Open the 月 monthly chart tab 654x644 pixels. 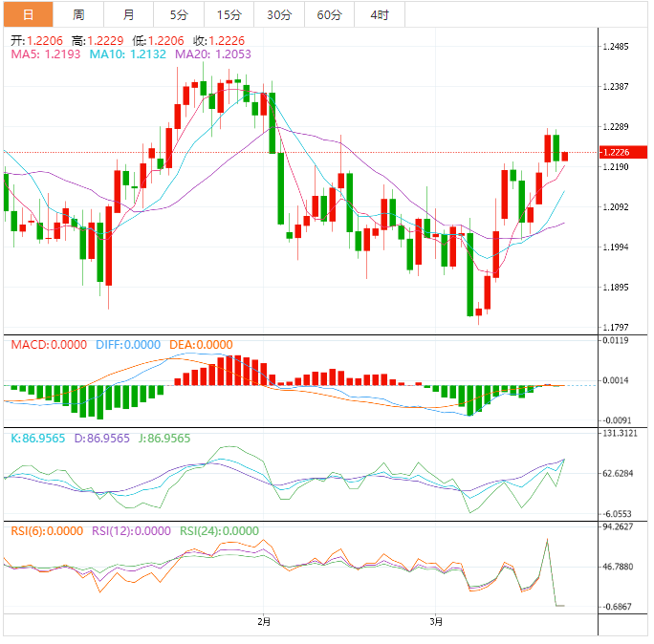[x=128, y=14]
